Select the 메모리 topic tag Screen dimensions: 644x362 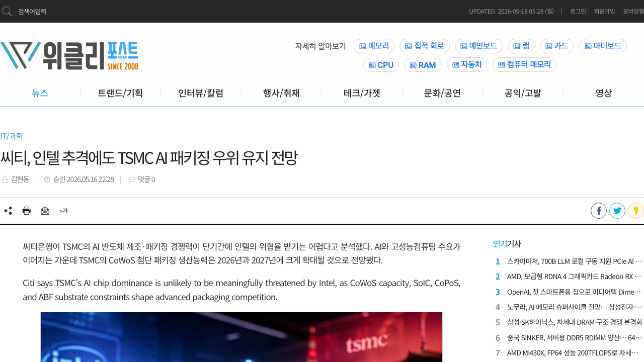point(374,46)
